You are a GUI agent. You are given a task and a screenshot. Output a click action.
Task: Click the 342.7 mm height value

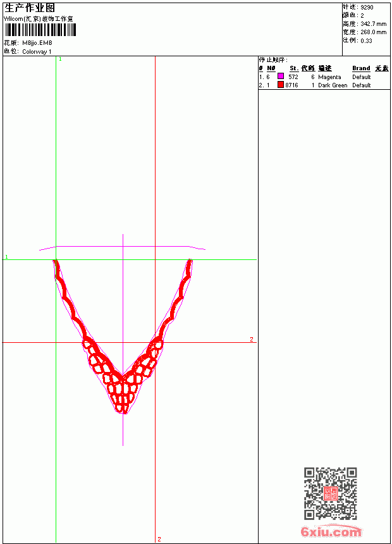click(x=374, y=24)
